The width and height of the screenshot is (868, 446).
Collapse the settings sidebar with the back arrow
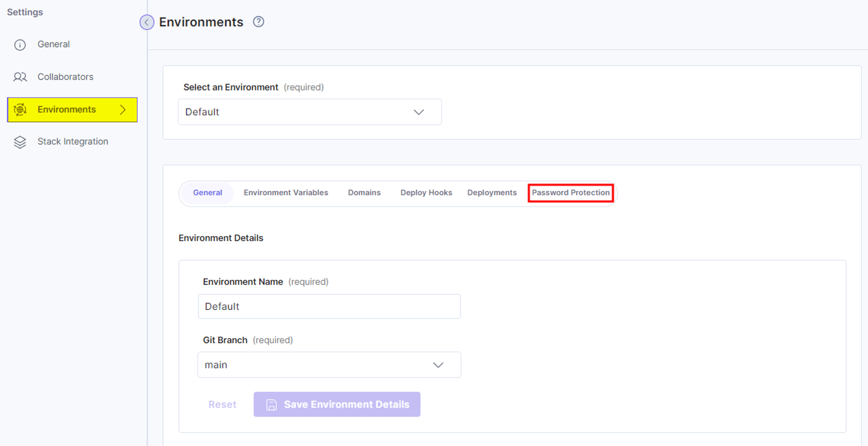(x=146, y=22)
